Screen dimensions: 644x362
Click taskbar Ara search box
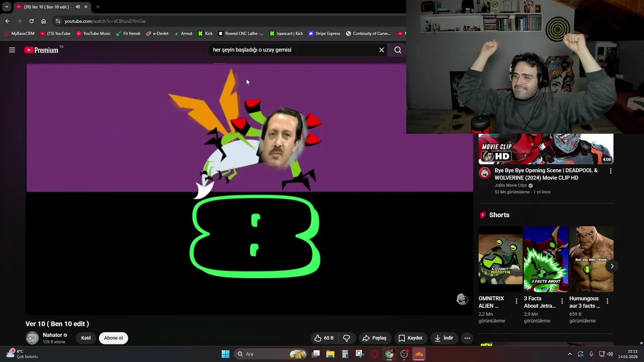(x=271, y=354)
